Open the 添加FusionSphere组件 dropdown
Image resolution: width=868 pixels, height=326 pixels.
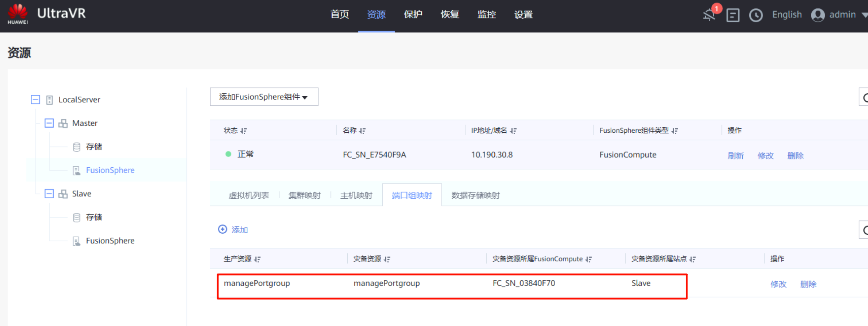[x=264, y=97]
